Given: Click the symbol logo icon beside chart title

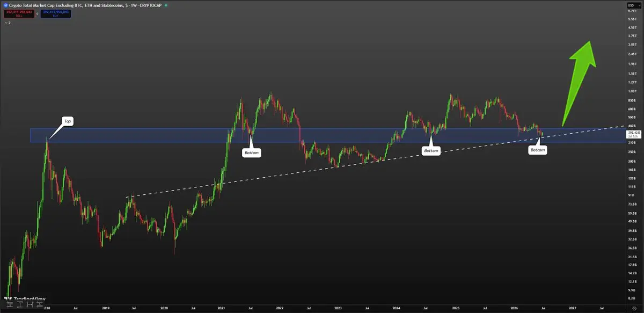Looking at the screenshot, I should [5, 4].
